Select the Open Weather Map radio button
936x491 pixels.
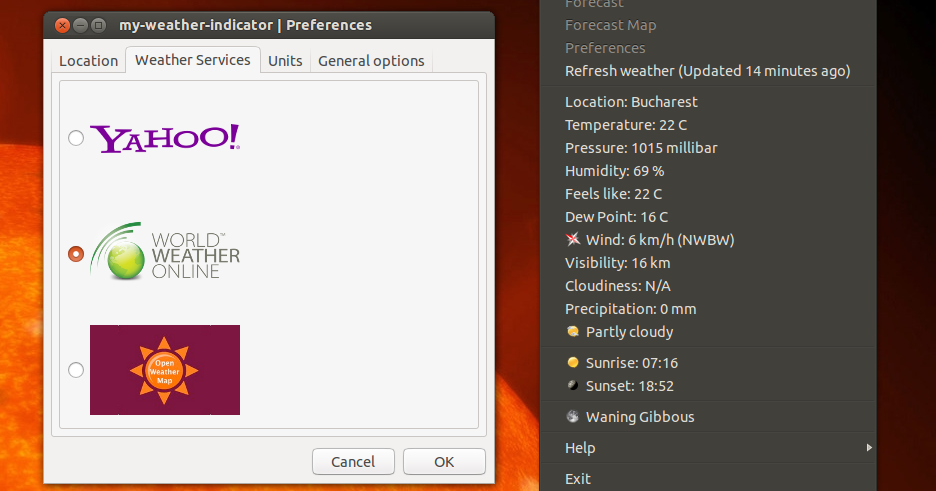pos(76,370)
